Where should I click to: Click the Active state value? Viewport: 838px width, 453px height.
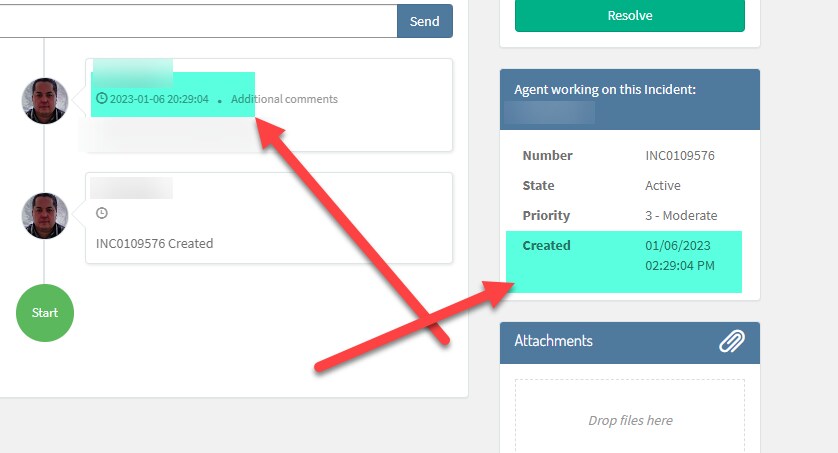(x=663, y=185)
